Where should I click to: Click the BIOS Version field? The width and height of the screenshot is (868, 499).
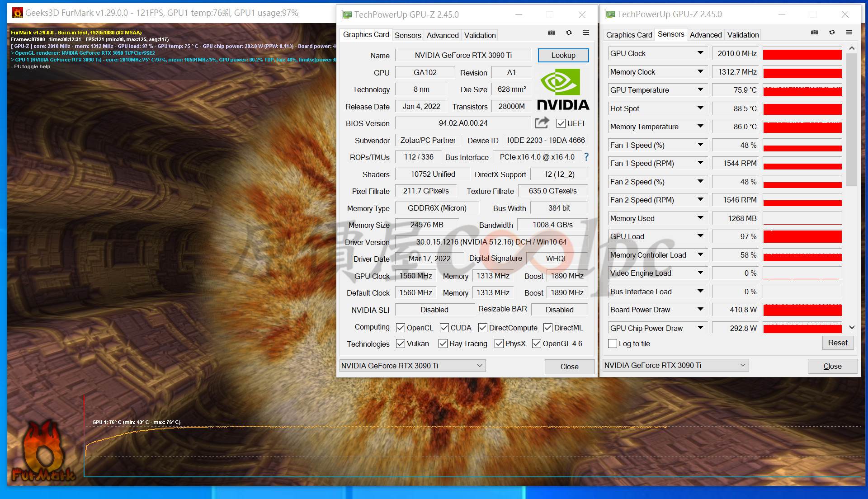coord(463,123)
